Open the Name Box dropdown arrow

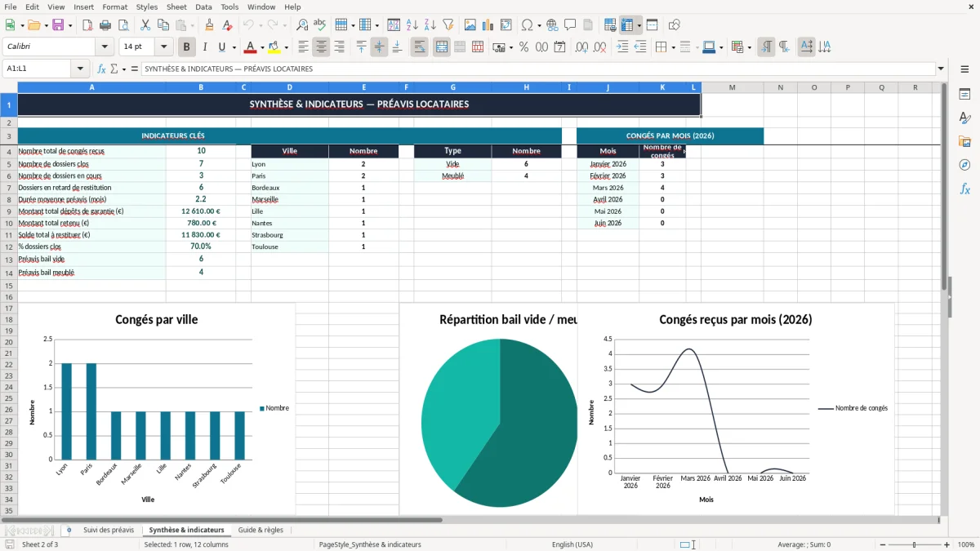click(x=80, y=69)
